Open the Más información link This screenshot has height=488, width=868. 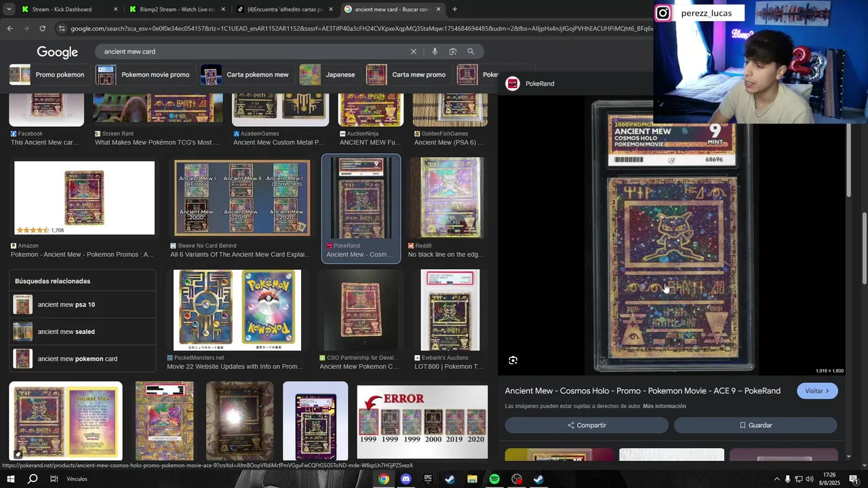[665, 406]
